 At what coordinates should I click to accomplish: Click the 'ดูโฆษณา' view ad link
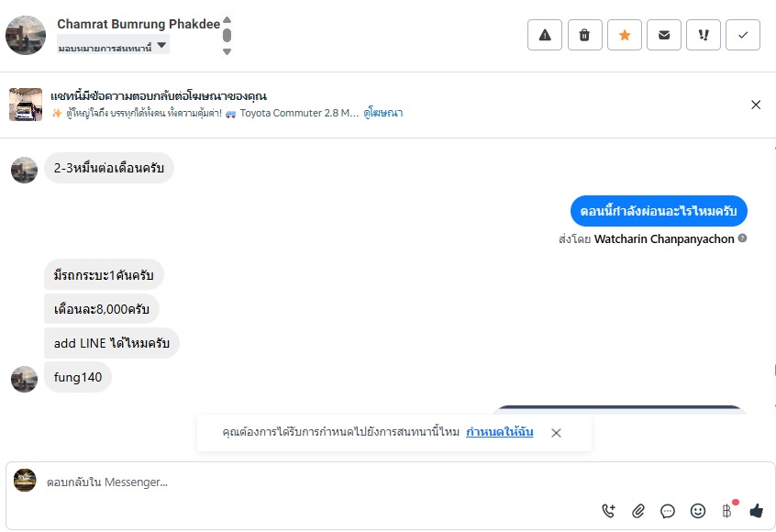[383, 113]
